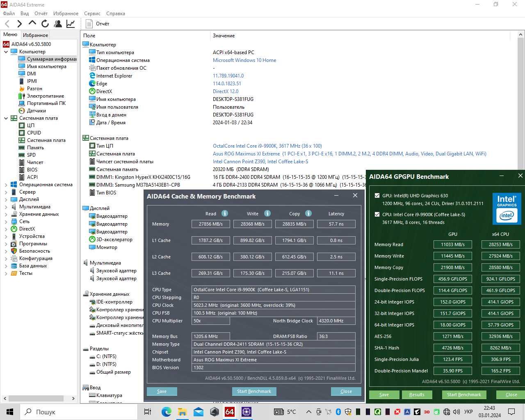
Task: Open the Справка menu
Action: point(116,14)
